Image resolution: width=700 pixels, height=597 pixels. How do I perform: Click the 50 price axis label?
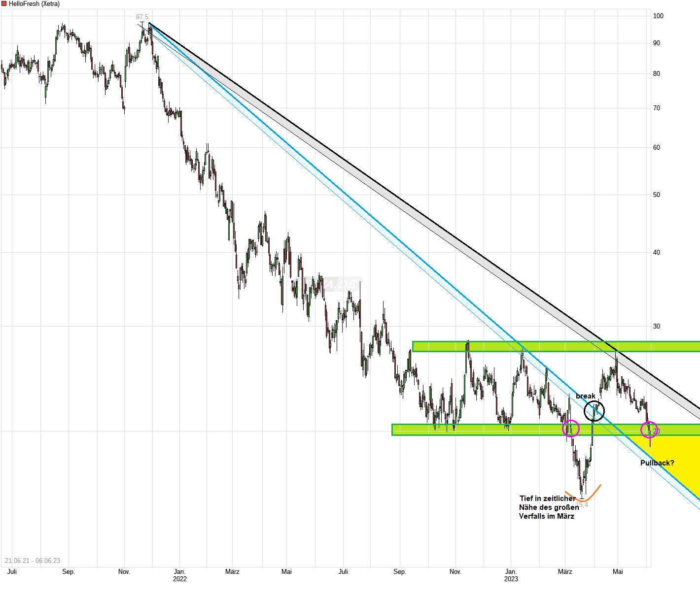point(657,195)
